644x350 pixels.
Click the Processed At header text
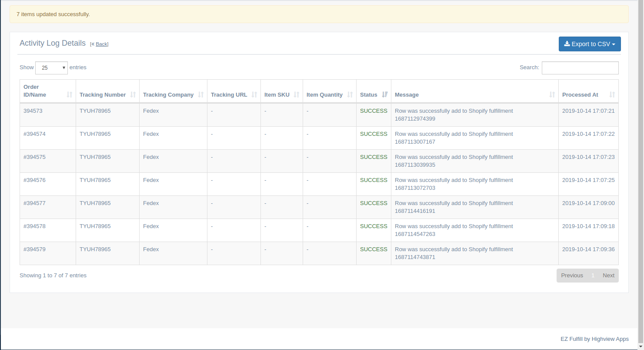click(x=580, y=95)
